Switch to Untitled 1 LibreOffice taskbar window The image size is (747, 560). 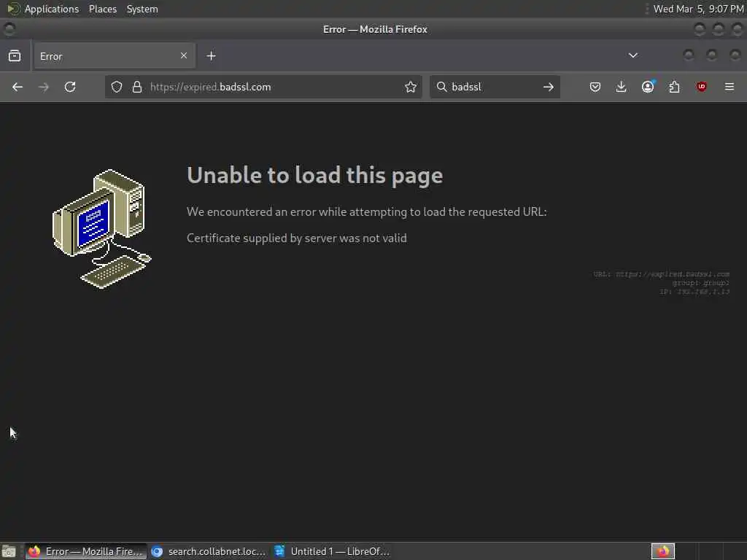[x=332, y=551]
